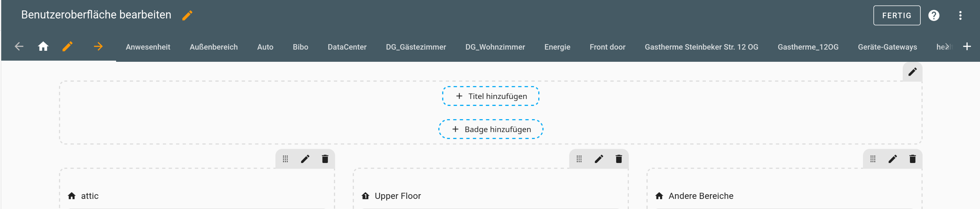Screen dimensions: 980x209
Task: Edit current view via orange pencil
Action: 67,46
